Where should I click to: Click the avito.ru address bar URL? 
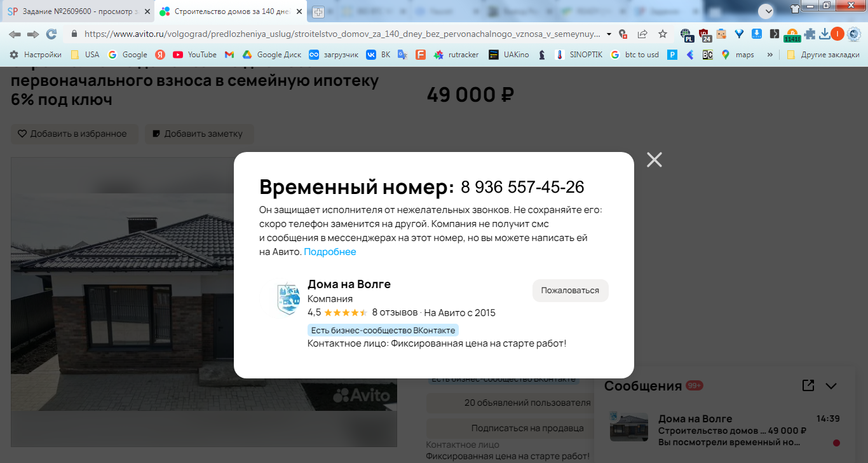click(343, 34)
